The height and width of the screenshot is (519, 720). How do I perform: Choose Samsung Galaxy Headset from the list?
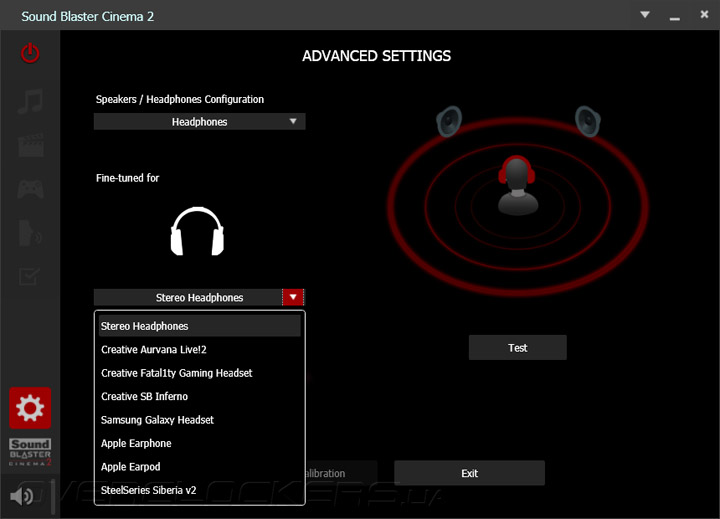[199, 420]
